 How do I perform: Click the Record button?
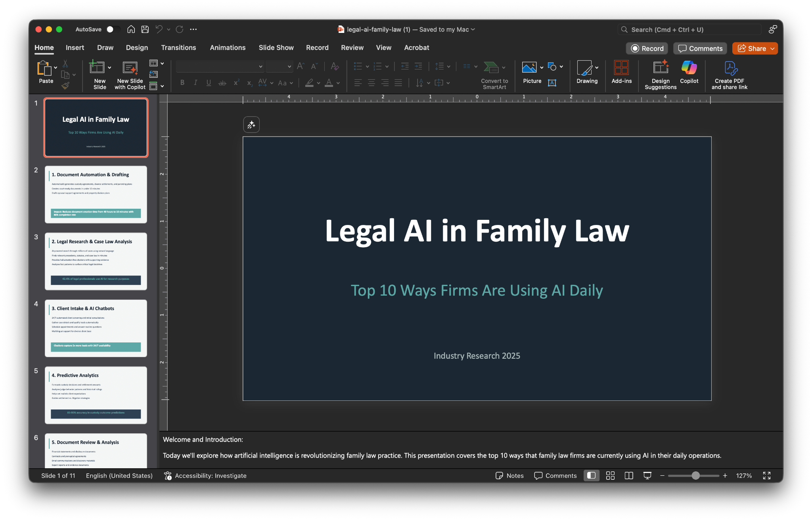point(647,48)
